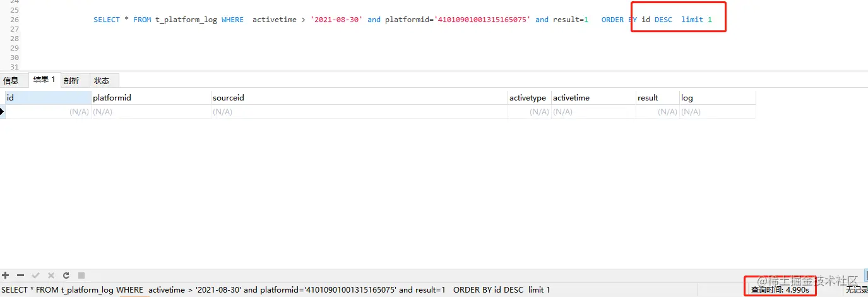This screenshot has height=297, width=868.
Task: Click the platformid value string in editor
Action: [x=482, y=20]
